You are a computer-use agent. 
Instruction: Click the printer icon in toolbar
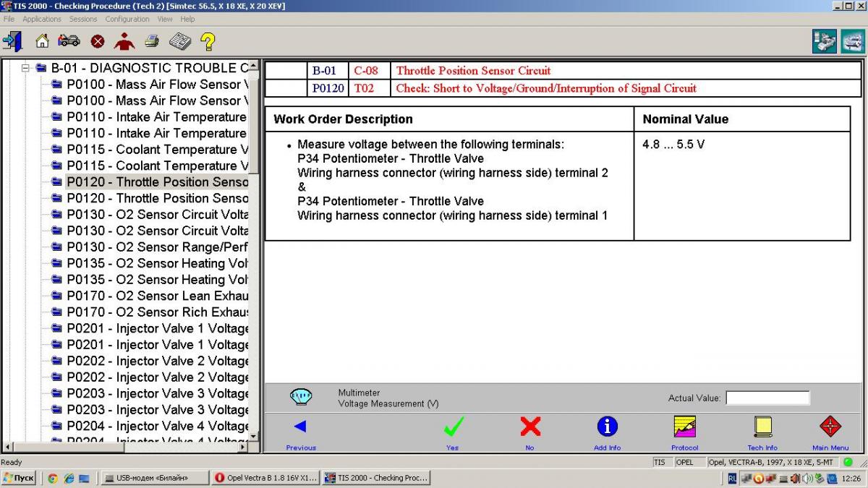pyautogui.click(x=151, y=41)
